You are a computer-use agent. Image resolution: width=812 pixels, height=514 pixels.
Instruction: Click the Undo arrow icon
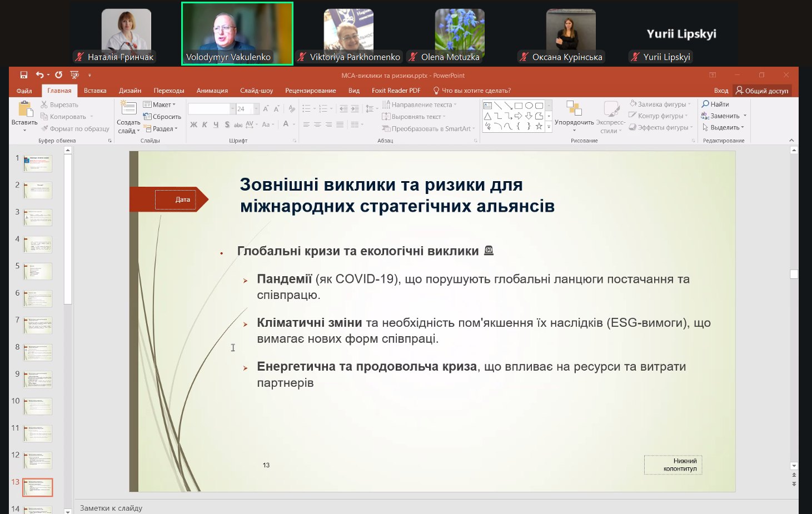[x=39, y=75]
